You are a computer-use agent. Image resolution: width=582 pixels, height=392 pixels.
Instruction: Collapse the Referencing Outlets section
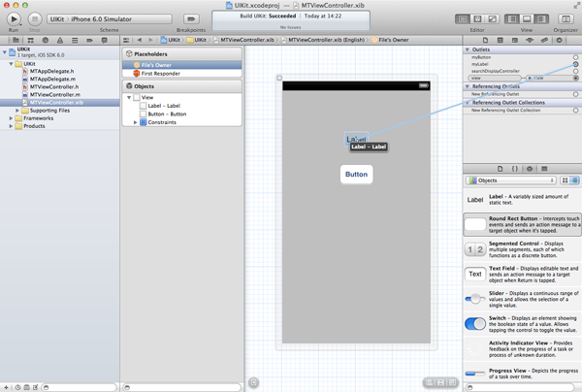[x=468, y=86]
